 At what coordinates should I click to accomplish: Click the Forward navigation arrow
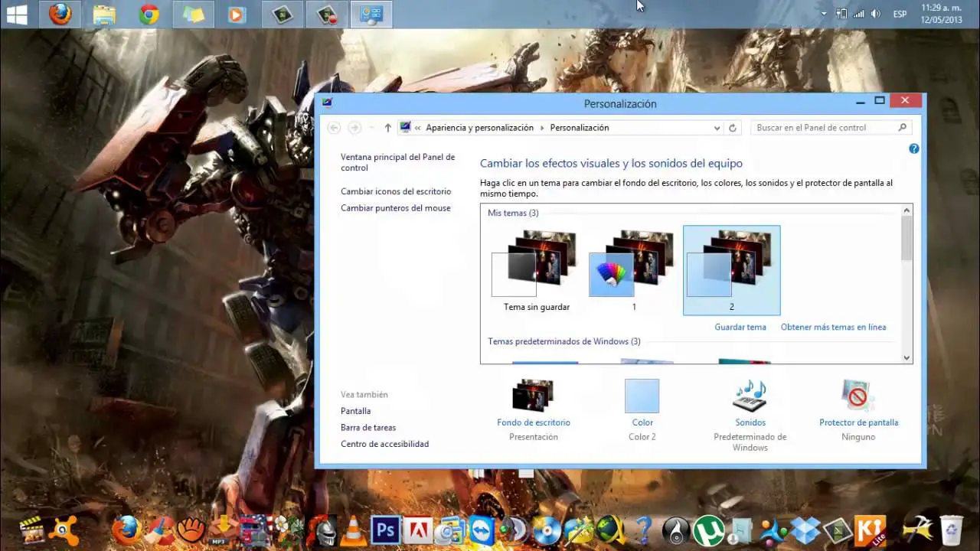[354, 128]
